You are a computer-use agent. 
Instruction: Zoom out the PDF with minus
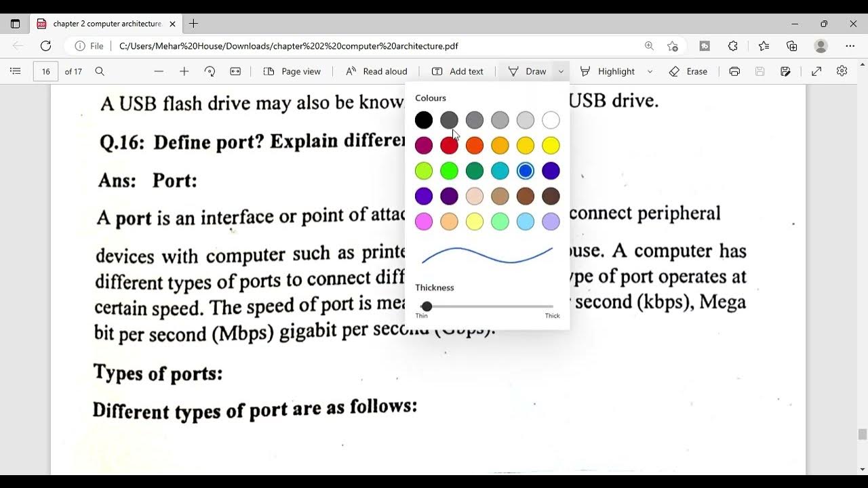[159, 71]
